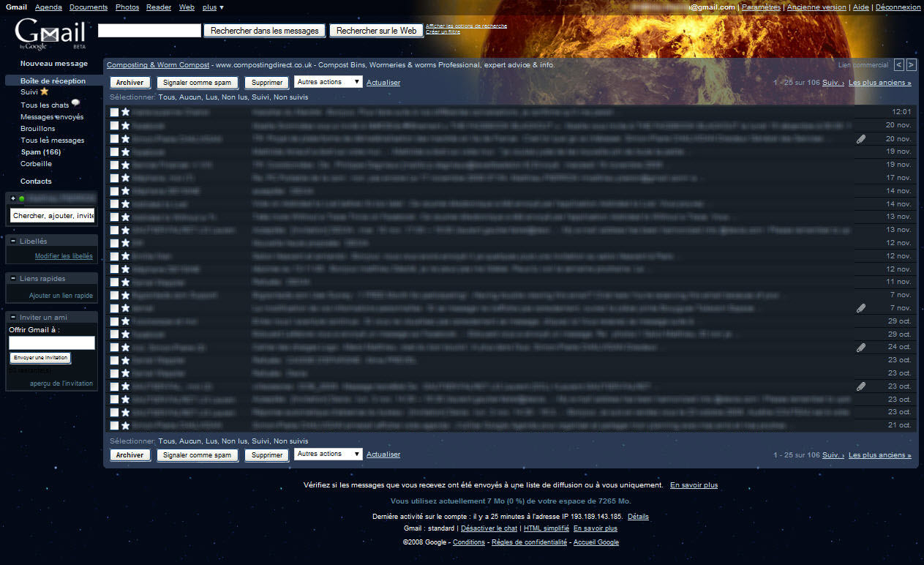Check the box of the 11 nov. email
Image resolution: width=924 pixels, height=565 pixels.
click(114, 282)
